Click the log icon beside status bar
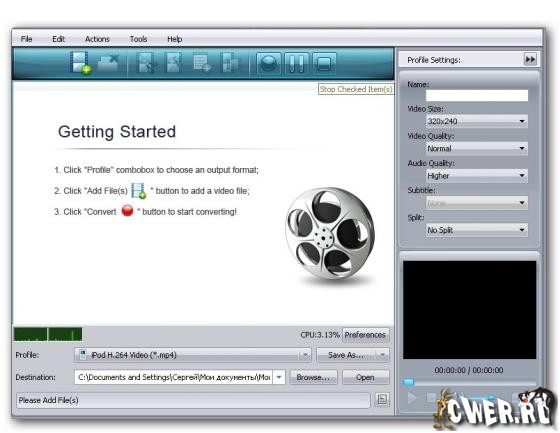 pos(382,399)
